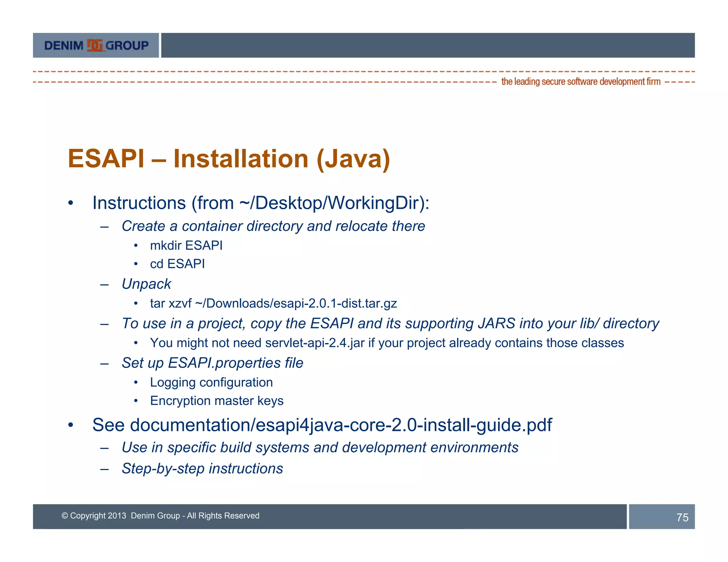Click the esapi4java-core-2.0-install-guide.pdf reference
The height and width of the screenshot is (562, 728).
point(403,425)
